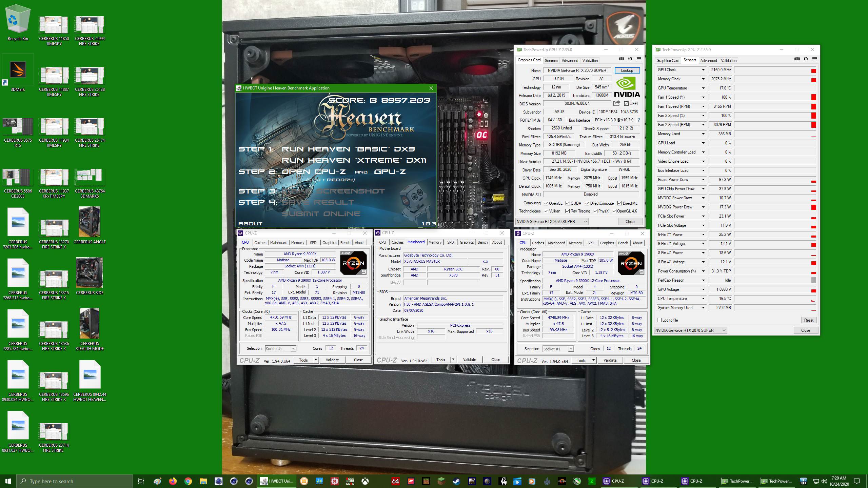868x488 pixels.
Task: Click Close button in left CPU-Z window
Action: click(x=358, y=360)
